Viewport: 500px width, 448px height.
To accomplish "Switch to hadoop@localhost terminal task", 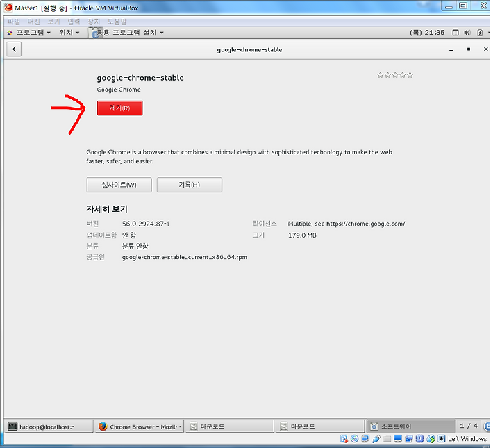I will click(x=49, y=426).
